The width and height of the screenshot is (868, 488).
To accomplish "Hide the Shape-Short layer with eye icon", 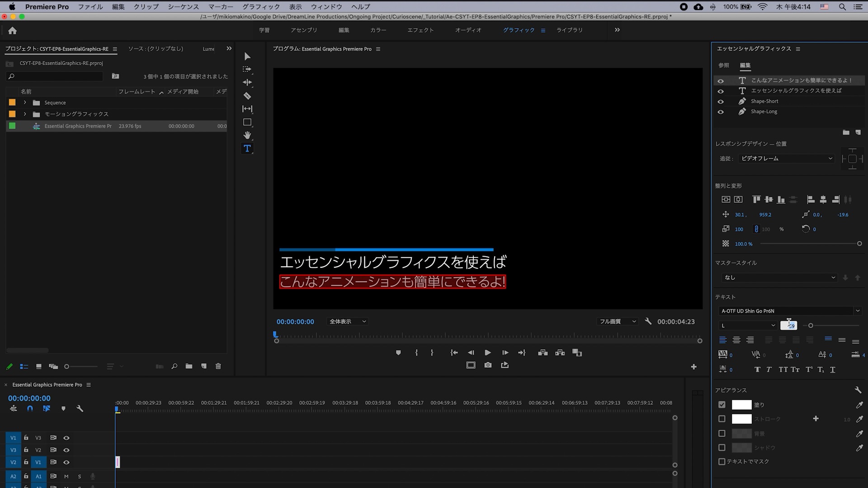I will click(x=721, y=102).
